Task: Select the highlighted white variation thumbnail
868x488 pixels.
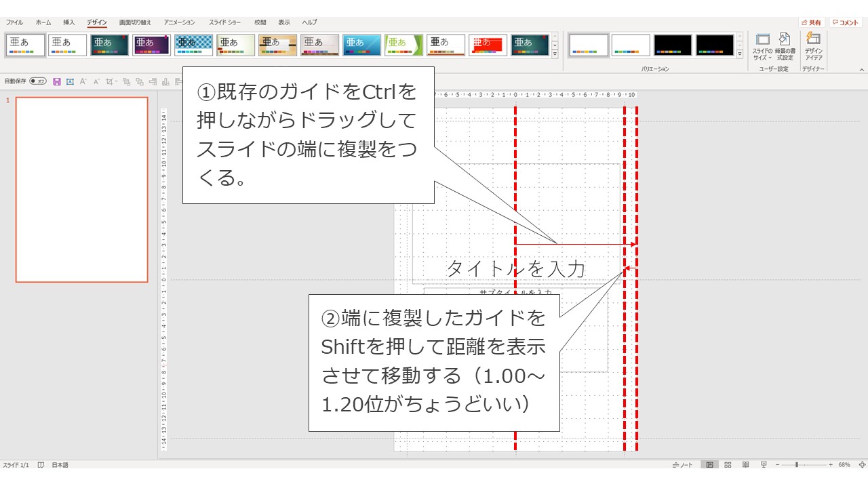Action: [589, 45]
